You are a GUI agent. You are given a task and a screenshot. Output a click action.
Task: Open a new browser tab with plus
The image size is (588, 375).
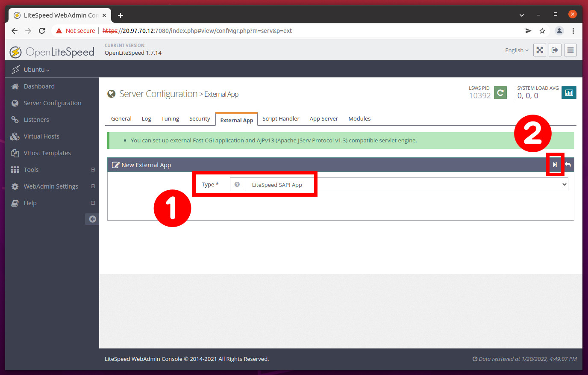click(x=121, y=15)
